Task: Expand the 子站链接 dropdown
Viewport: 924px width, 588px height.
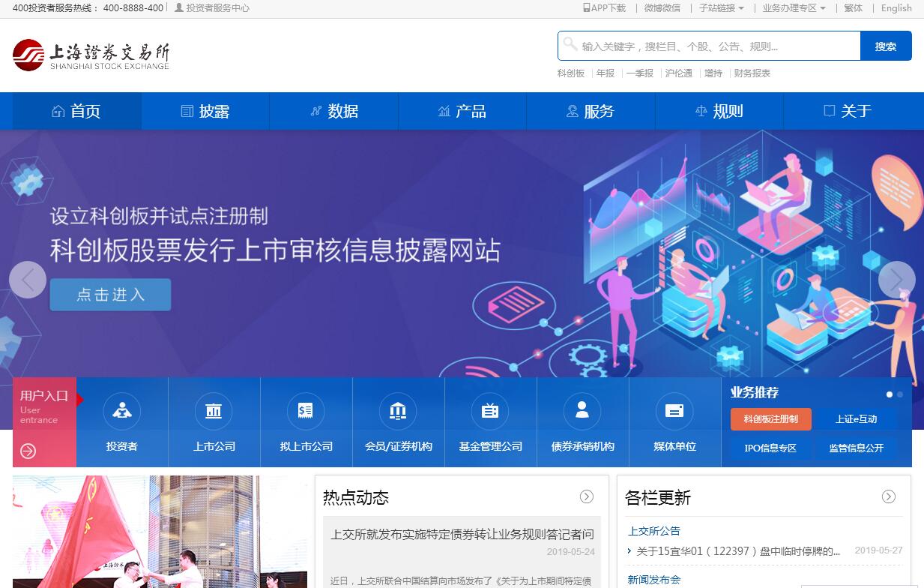Action: pos(721,8)
